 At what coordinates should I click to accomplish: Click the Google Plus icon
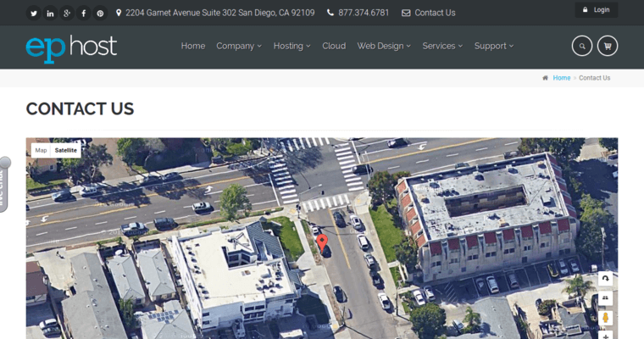tap(67, 13)
